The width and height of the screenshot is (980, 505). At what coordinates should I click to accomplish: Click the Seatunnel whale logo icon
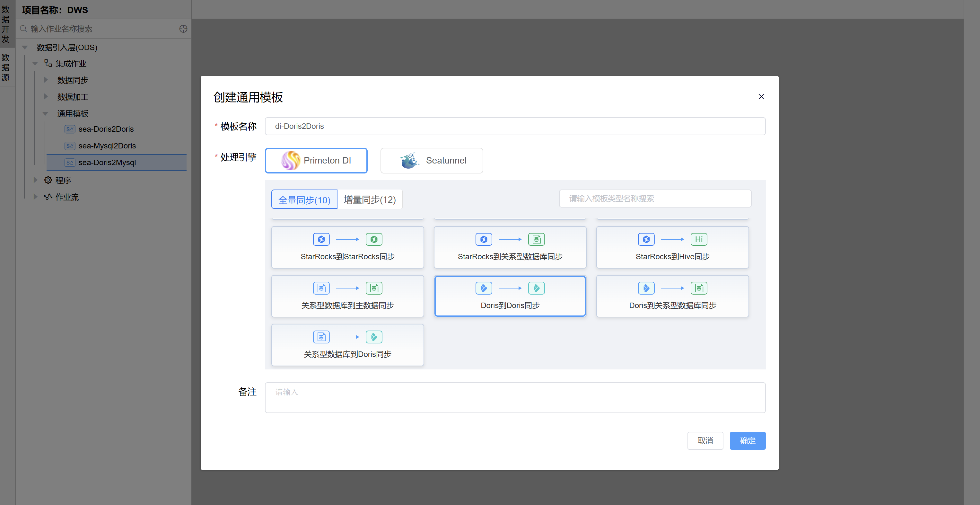(x=409, y=161)
